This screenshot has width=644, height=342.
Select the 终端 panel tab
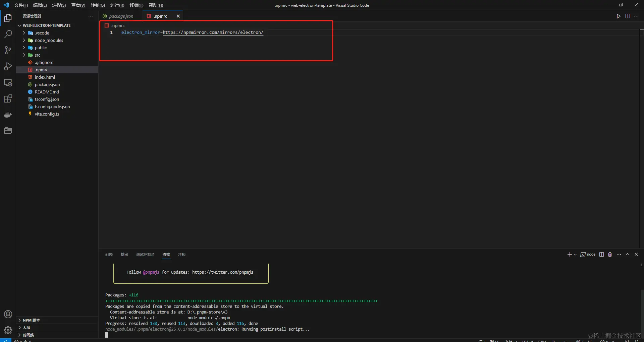point(166,255)
